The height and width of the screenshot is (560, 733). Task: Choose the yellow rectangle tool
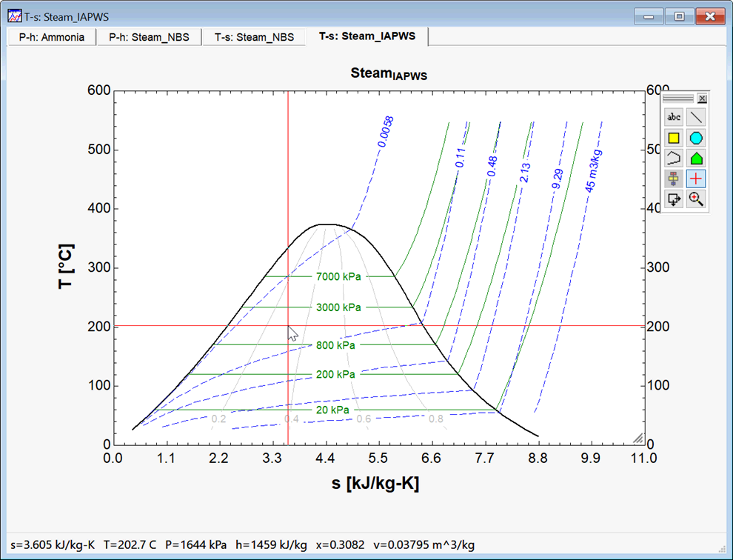(x=674, y=138)
